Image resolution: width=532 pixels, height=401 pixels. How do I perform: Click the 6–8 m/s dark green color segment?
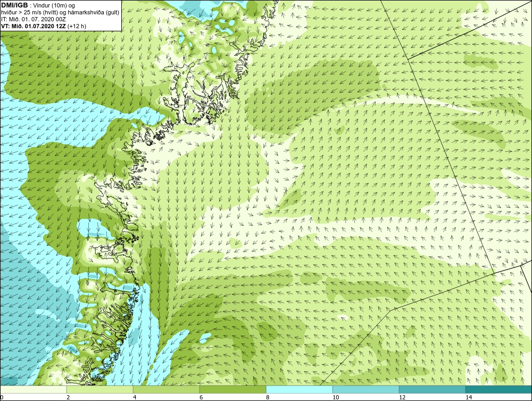point(233,389)
